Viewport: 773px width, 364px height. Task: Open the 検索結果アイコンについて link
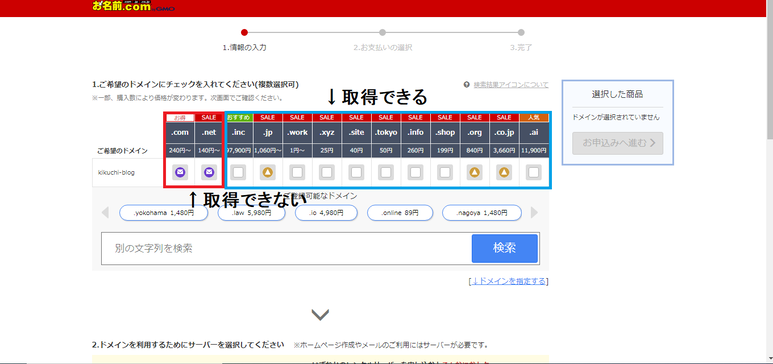coord(511,84)
